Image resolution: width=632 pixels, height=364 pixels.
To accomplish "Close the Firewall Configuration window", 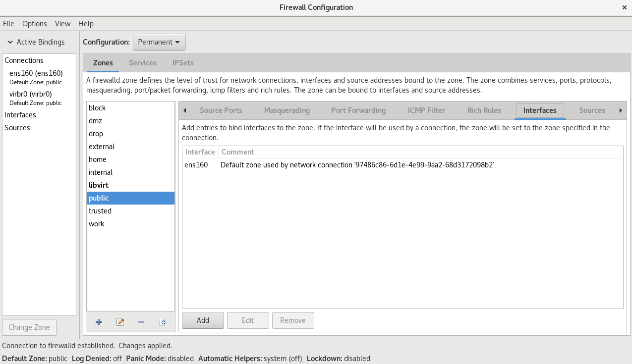I will [624, 7].
